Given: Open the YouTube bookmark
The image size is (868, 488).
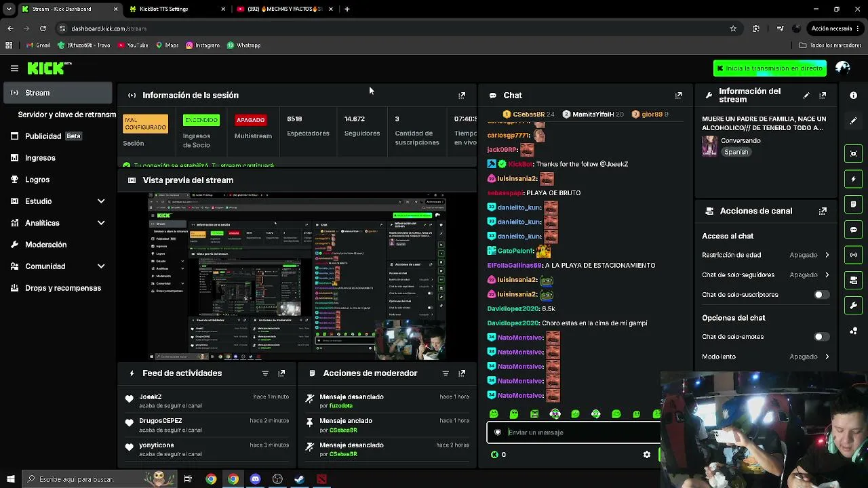Looking at the screenshot, I should click(x=132, y=45).
